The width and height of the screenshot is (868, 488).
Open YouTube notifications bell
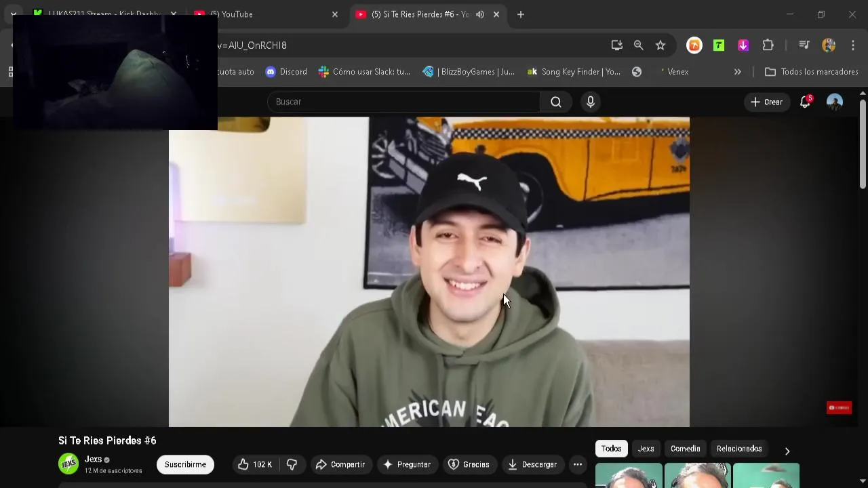coord(805,102)
